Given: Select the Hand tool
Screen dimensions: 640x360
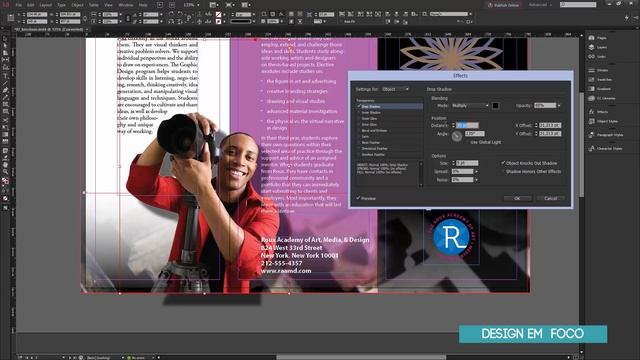Looking at the screenshot, I should point(5,165).
